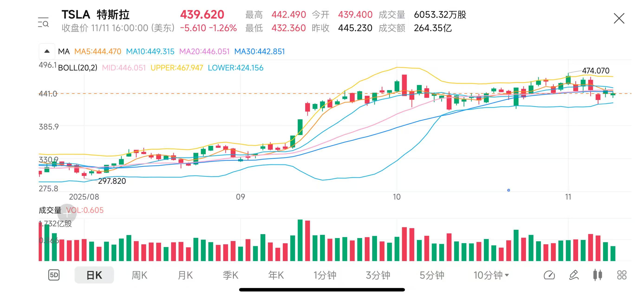This screenshot has width=644, height=297.
Task: Collapse the MA indicator panel arrow
Action: point(47,52)
